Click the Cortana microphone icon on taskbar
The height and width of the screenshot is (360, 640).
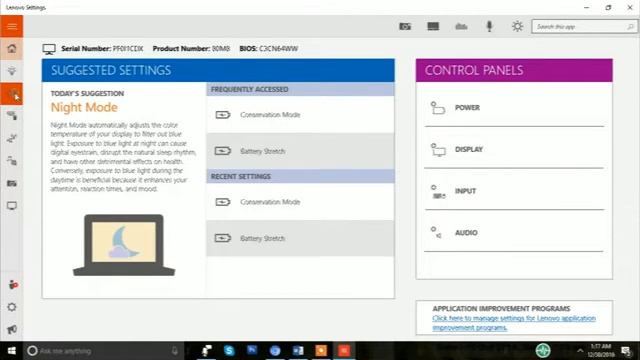pos(175,351)
